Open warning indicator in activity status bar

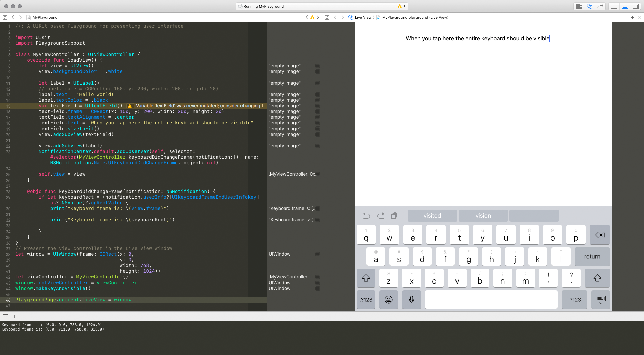coord(401,6)
